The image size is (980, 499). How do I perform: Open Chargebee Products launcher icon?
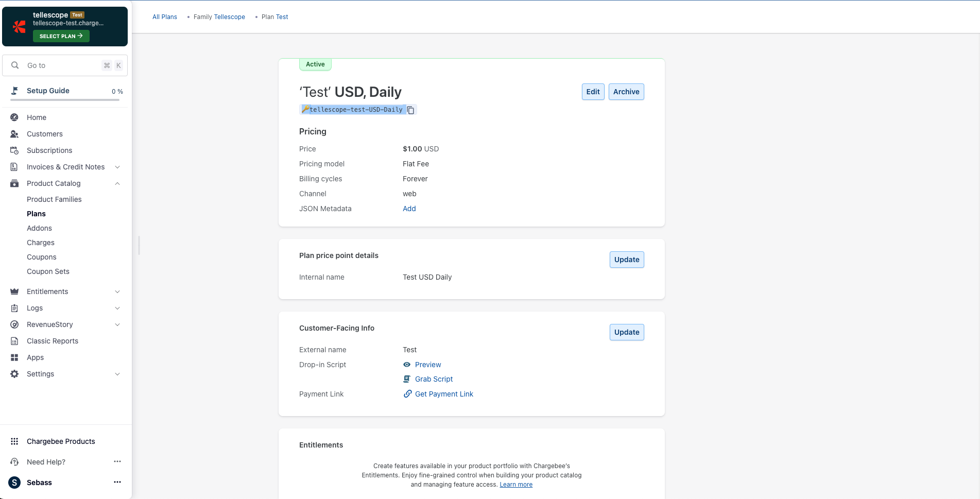pos(14,441)
